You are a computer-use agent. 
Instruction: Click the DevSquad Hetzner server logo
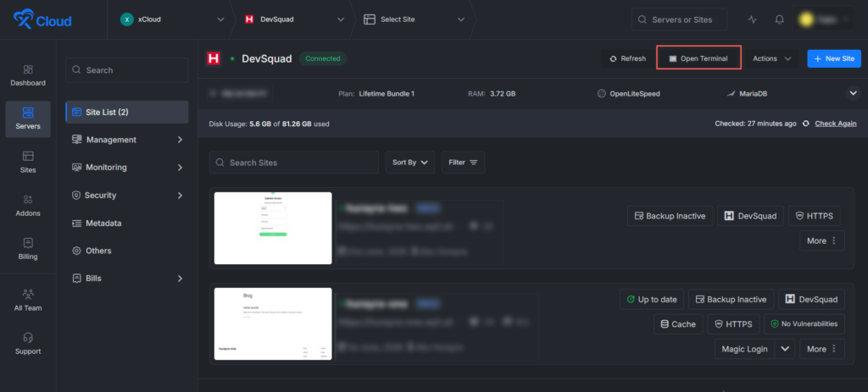214,58
